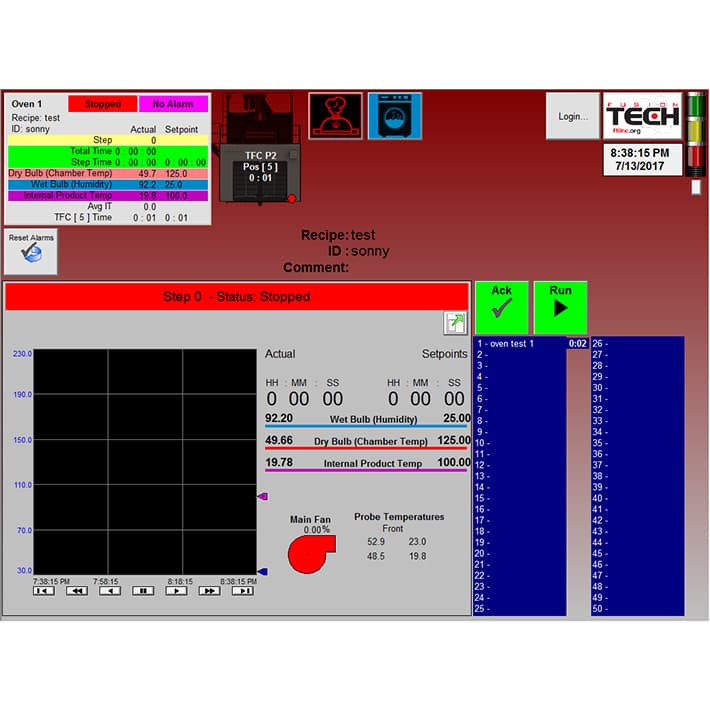This screenshot has width=710, height=710.
Task: Click the Wet Bulb actual value 92.20
Action: pyautogui.click(x=279, y=418)
